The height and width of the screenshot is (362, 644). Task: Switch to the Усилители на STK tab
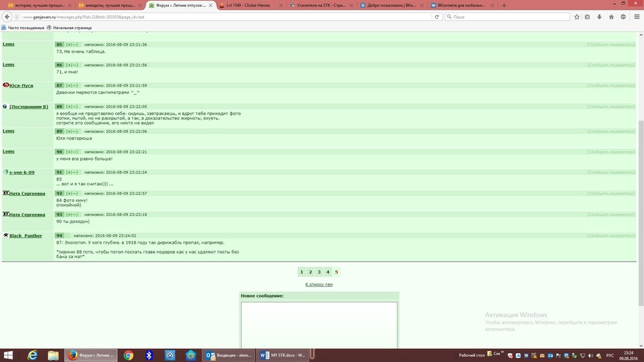click(x=321, y=6)
